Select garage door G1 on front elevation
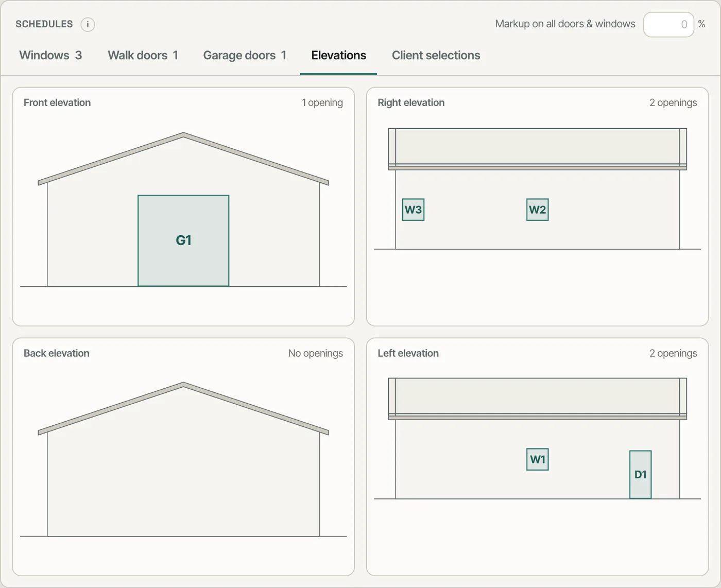The image size is (721, 588). pos(183,240)
